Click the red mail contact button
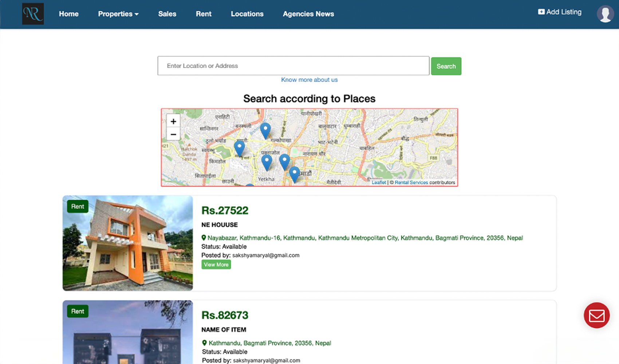The width and height of the screenshot is (619, 364). (x=596, y=315)
